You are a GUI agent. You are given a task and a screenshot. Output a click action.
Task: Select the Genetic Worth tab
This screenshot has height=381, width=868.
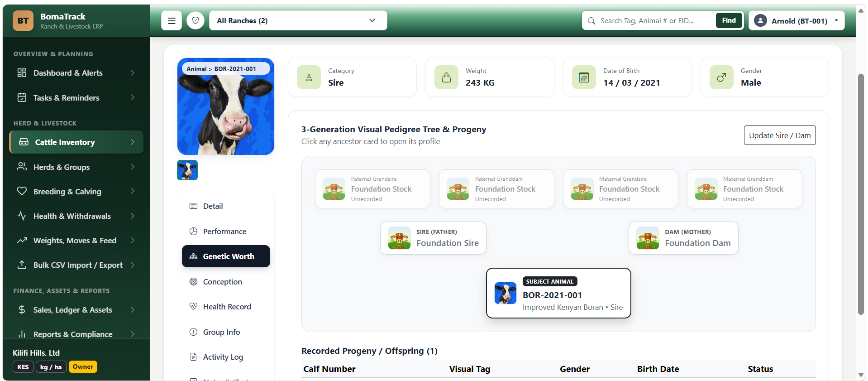tap(226, 256)
